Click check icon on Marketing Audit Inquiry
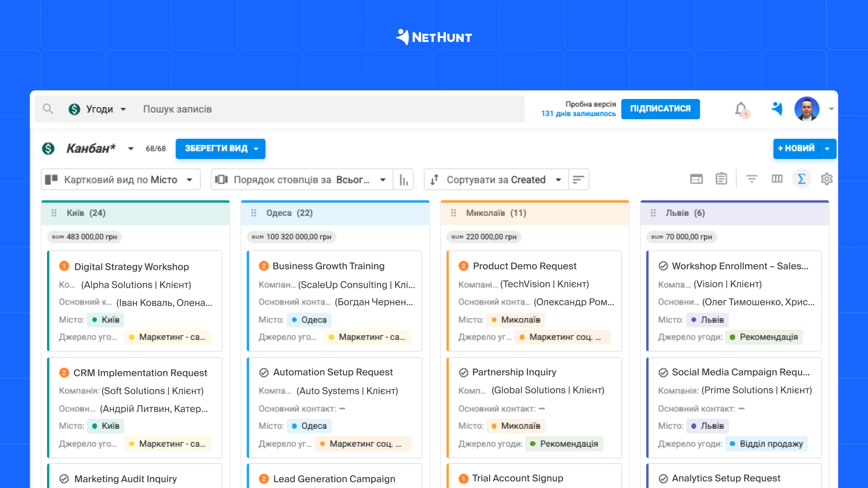868x488 pixels. tap(64, 479)
